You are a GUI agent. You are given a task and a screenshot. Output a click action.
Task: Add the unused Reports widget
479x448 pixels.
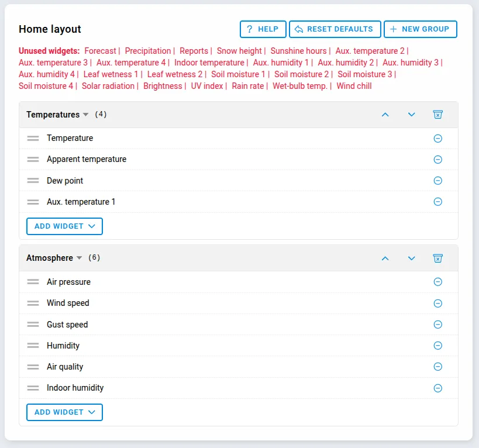(x=194, y=51)
